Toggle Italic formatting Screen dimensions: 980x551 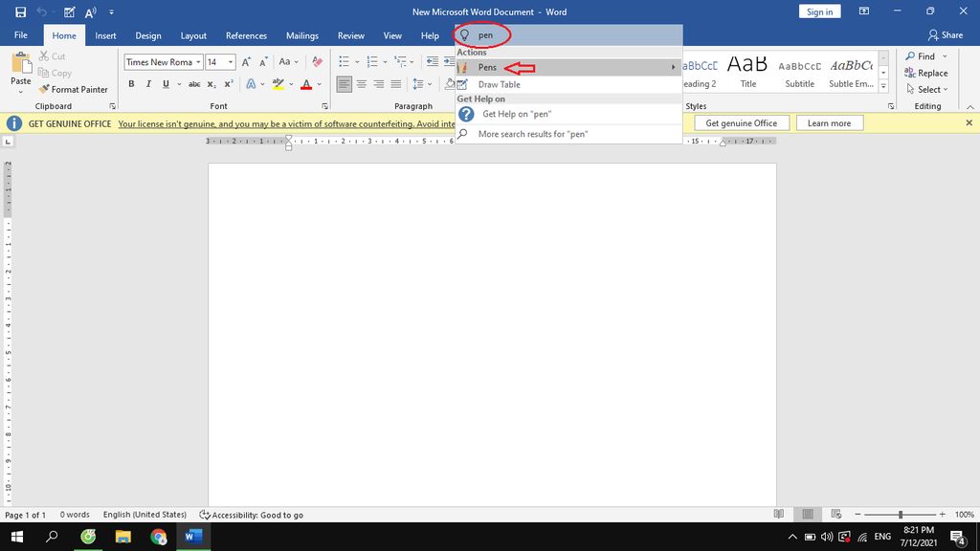(148, 84)
